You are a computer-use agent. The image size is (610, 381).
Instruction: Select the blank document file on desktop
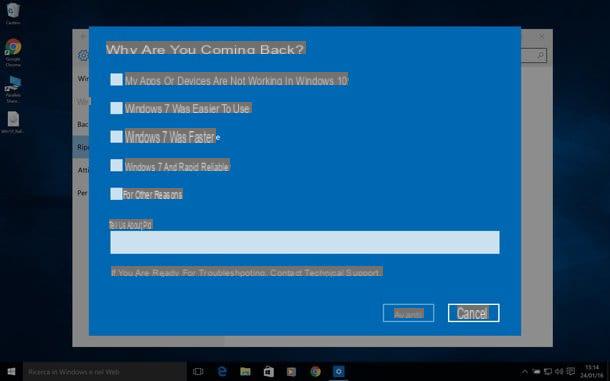tap(13, 122)
